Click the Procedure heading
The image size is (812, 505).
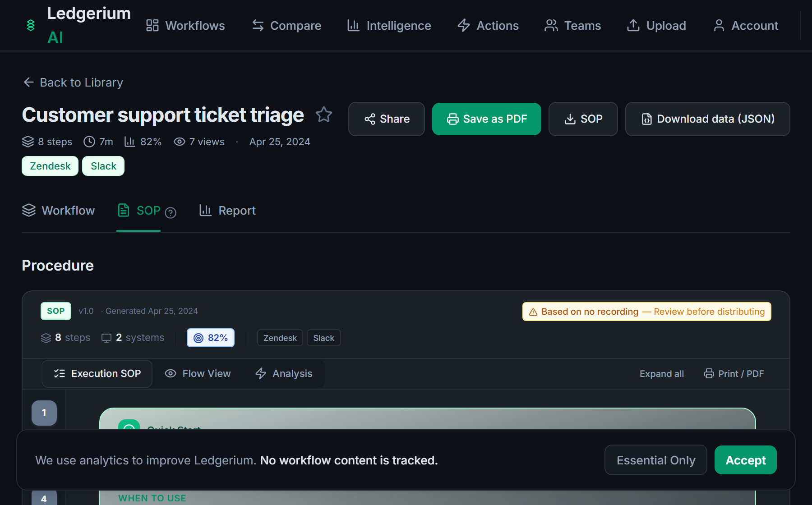58,266
